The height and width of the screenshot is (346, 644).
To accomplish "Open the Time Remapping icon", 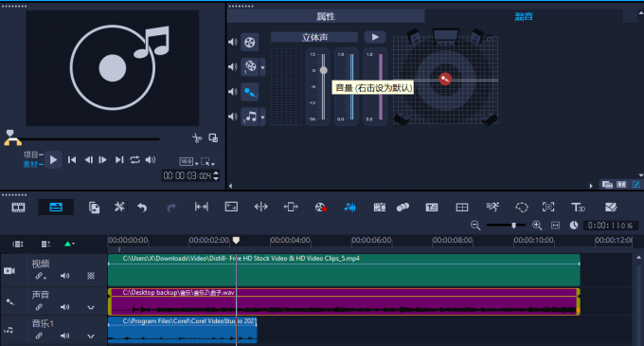I will (492, 207).
